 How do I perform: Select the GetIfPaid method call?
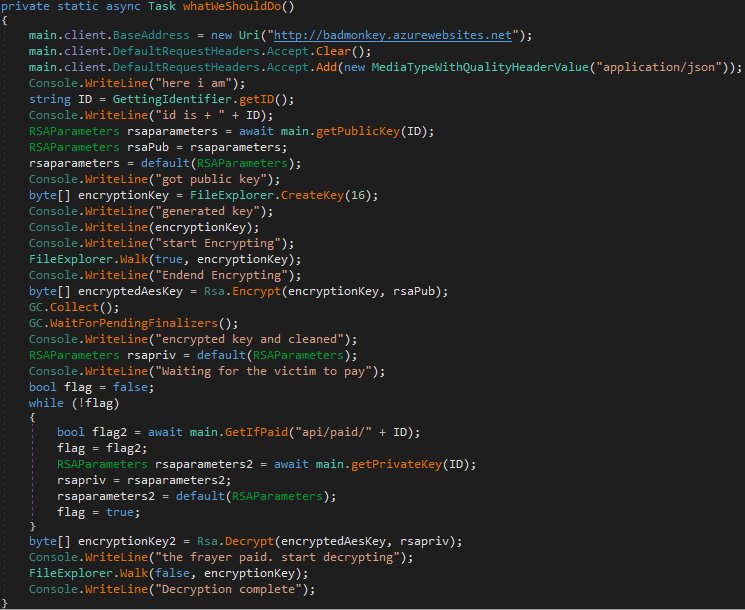(x=322, y=432)
